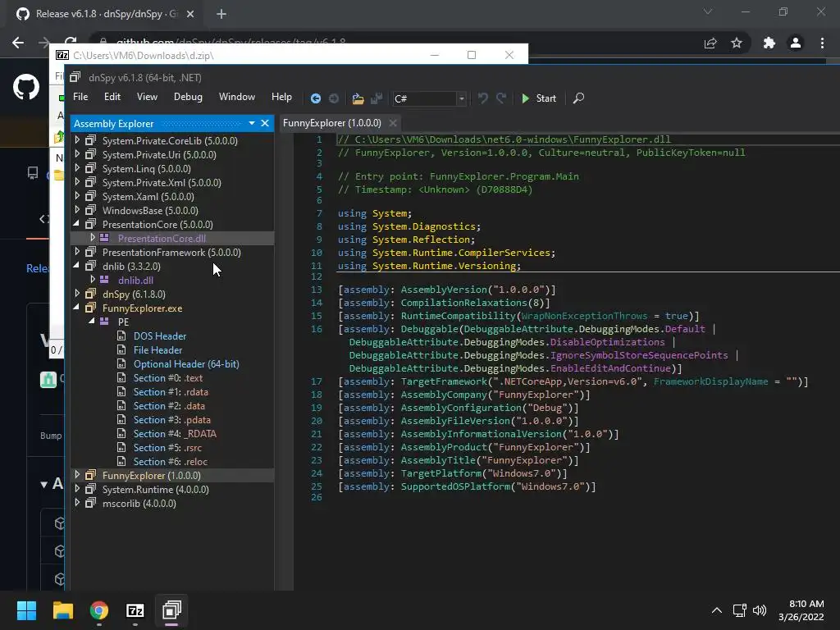Click the System.Xaml (5.0.0.0) assembly icon
Screen dimensions: 840x630
point(91,197)
